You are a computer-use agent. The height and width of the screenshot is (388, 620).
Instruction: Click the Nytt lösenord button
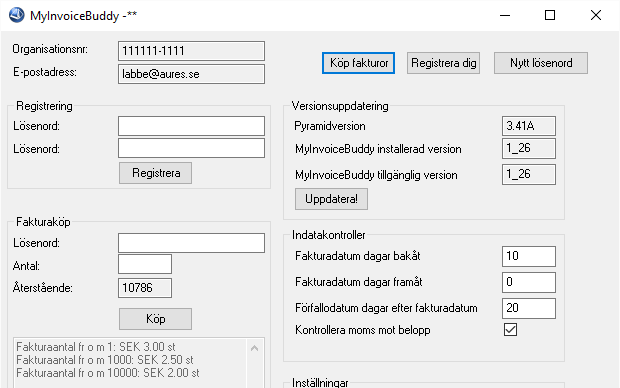(x=541, y=63)
